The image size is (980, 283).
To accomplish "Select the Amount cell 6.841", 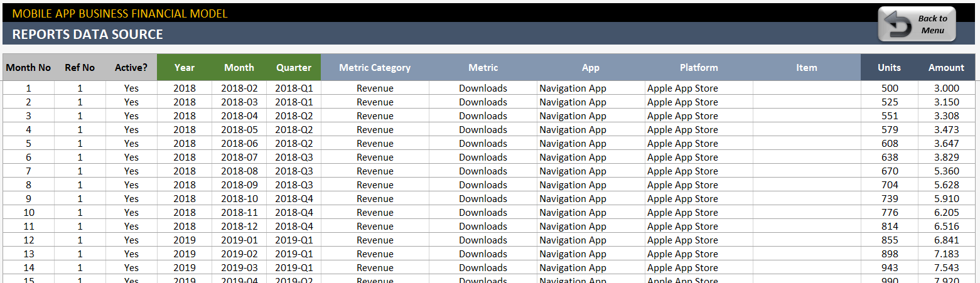I will pyautogui.click(x=947, y=240).
